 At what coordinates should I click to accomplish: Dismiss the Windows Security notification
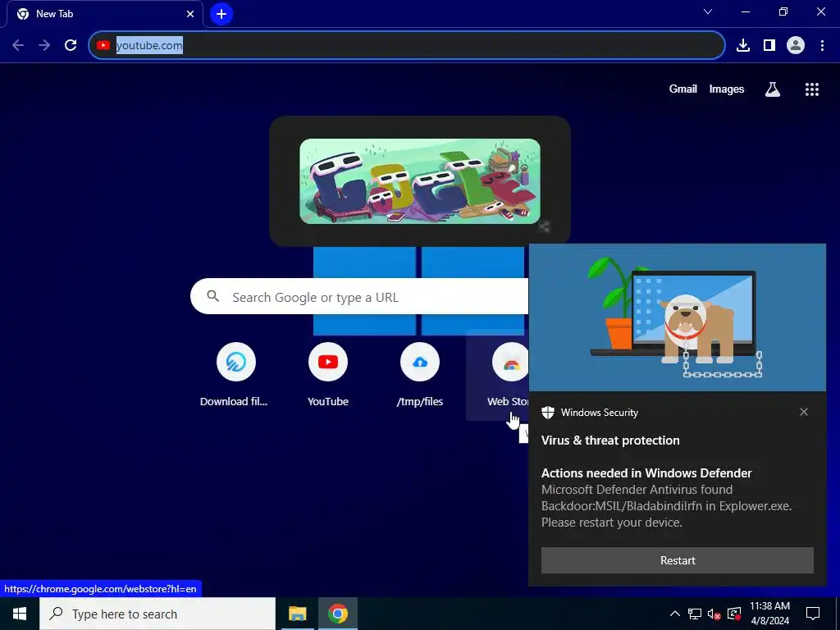click(x=804, y=412)
